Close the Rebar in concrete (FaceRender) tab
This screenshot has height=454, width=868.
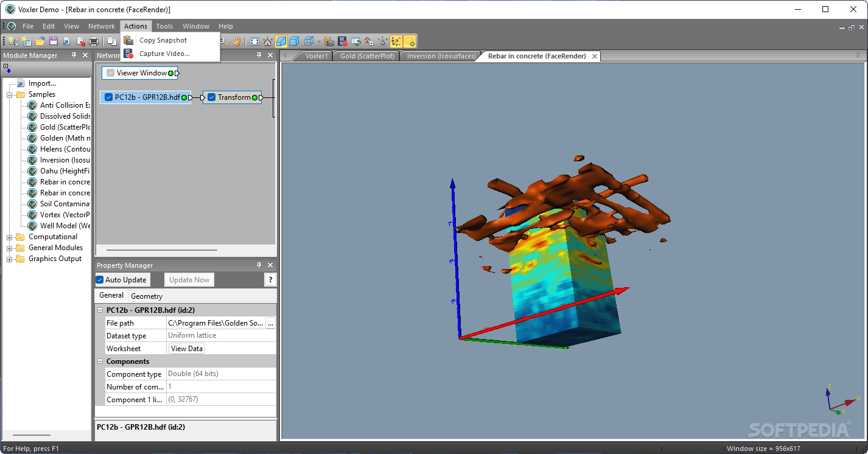(x=595, y=56)
